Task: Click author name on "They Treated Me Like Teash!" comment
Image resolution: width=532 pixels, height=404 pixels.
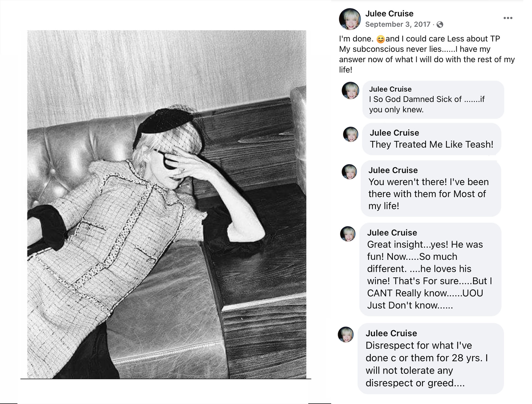Action: point(394,133)
